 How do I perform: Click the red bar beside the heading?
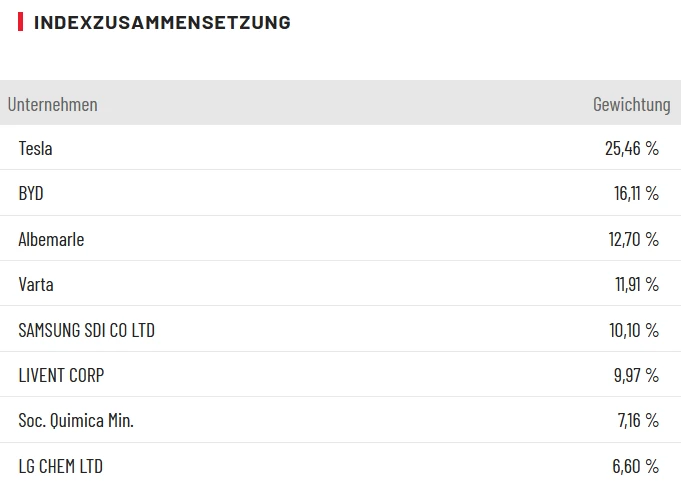21,22
